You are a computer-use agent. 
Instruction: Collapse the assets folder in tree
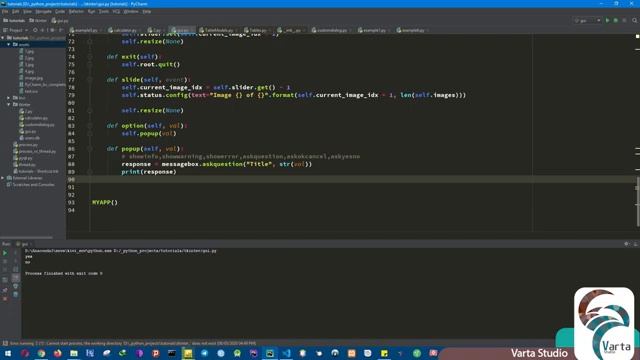9,44
